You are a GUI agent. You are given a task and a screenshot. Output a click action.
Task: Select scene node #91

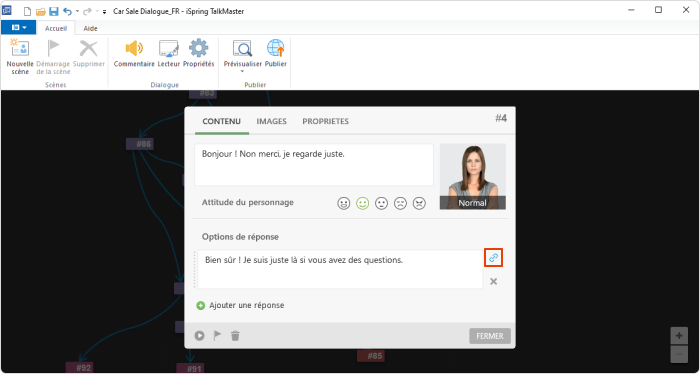(x=190, y=369)
